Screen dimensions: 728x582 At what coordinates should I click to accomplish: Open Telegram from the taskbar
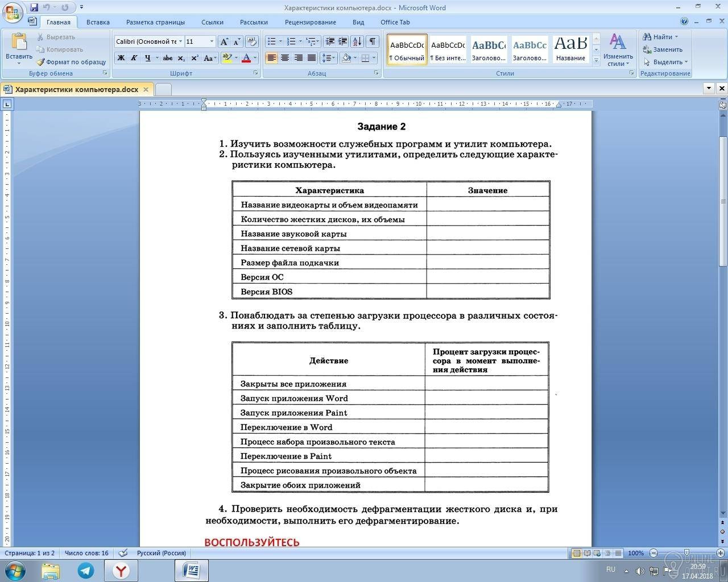tap(86, 571)
